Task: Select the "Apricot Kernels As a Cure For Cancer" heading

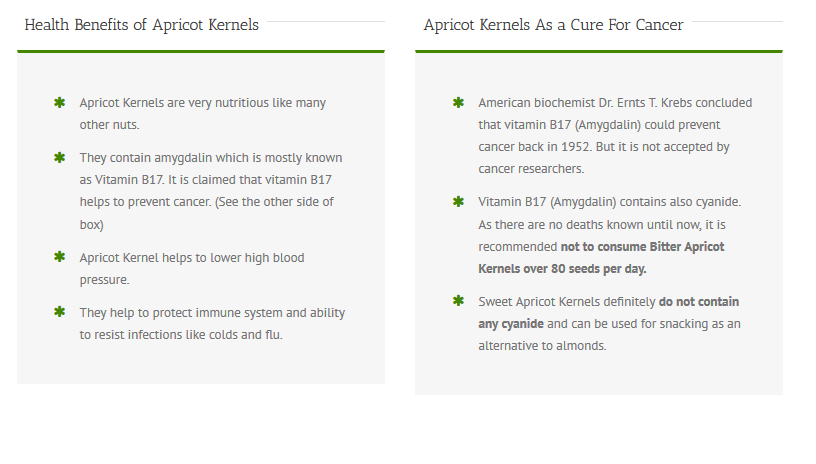Action: pyautogui.click(x=553, y=25)
